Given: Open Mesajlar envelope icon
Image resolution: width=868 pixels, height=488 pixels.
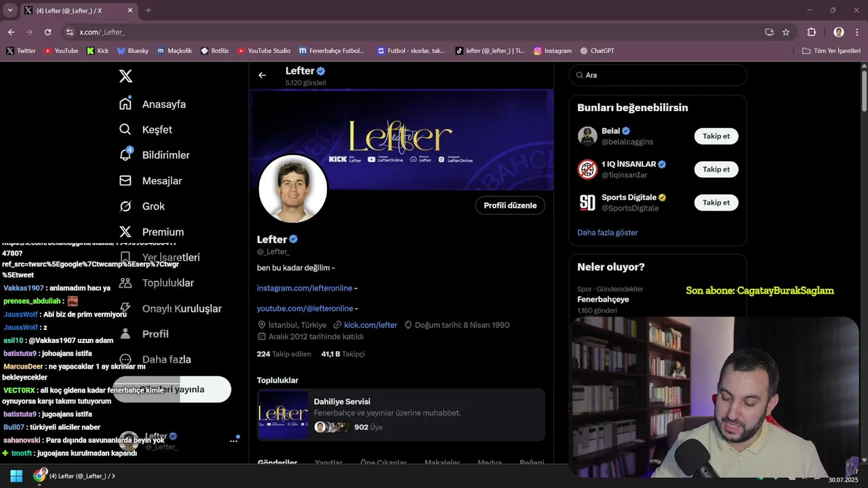Looking at the screenshot, I should (x=125, y=180).
